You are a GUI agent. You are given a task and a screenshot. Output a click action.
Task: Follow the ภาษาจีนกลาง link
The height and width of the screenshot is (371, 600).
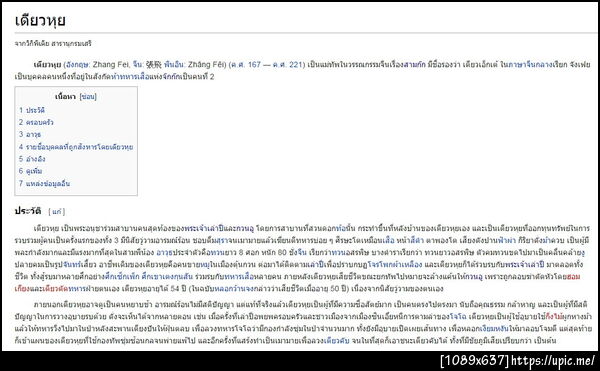click(x=530, y=64)
